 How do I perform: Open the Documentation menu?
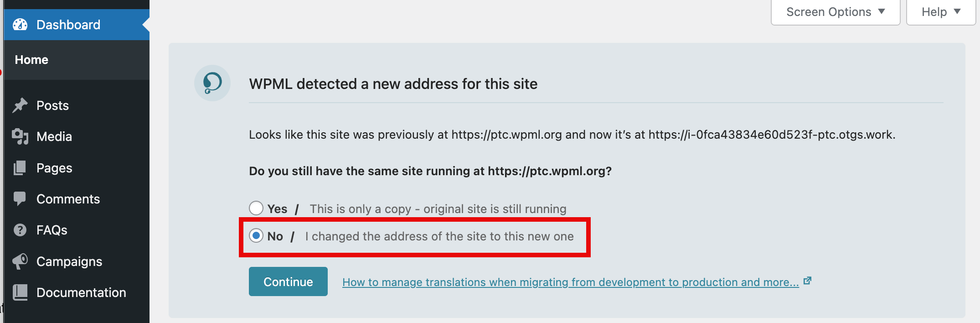(77, 292)
